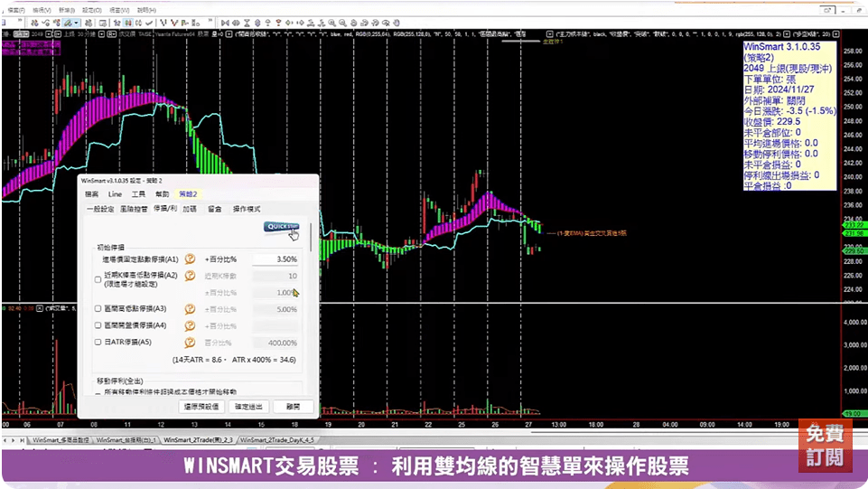
Task: Click the first sheet navigation arrow
Action: tap(5, 440)
